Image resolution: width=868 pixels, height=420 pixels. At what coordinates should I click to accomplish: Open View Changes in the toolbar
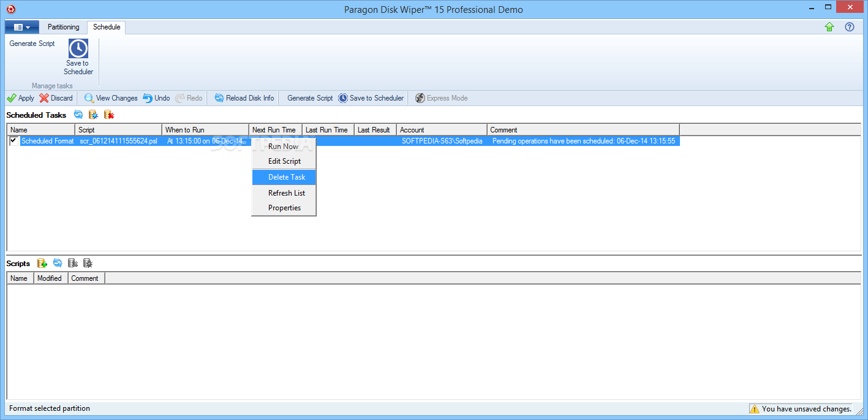[x=111, y=98]
